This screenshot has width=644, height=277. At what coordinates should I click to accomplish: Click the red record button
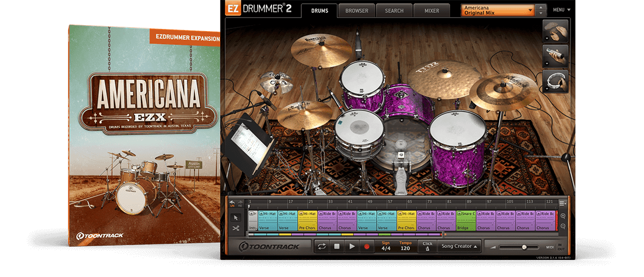coord(367,246)
